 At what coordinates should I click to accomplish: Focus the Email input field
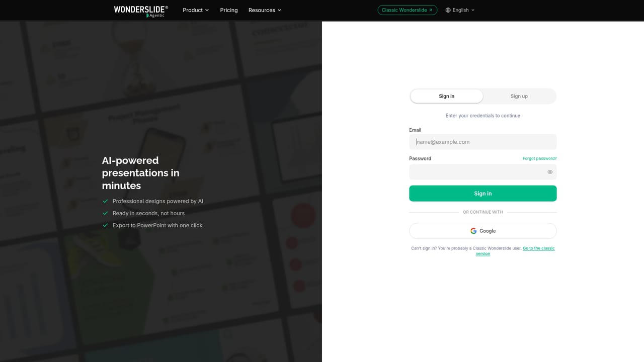[x=483, y=142]
